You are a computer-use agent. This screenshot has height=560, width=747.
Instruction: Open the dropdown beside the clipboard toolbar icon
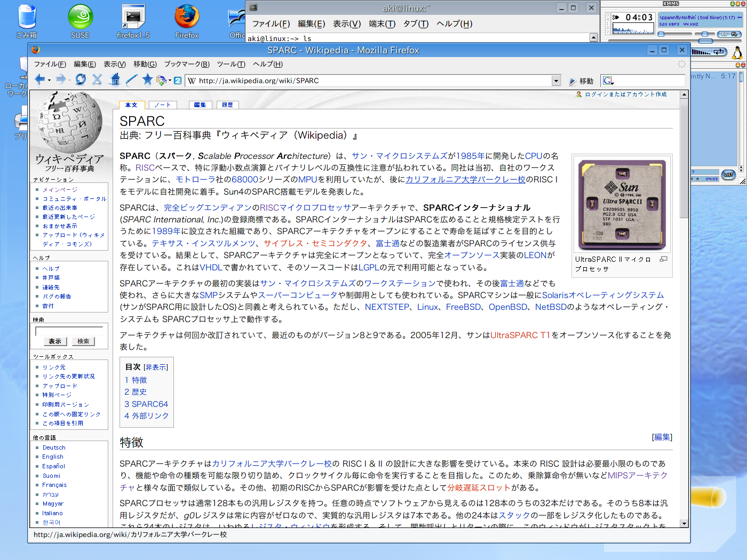click(170, 81)
